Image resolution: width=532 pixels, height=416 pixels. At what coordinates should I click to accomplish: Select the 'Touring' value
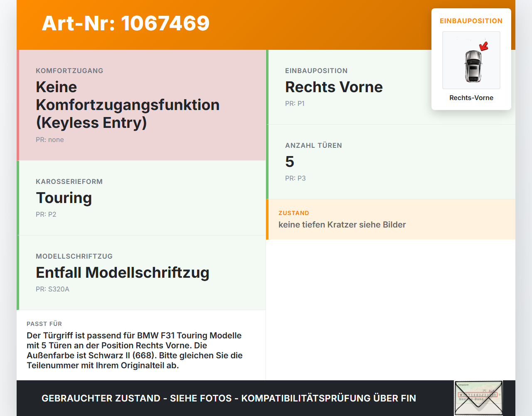(64, 198)
